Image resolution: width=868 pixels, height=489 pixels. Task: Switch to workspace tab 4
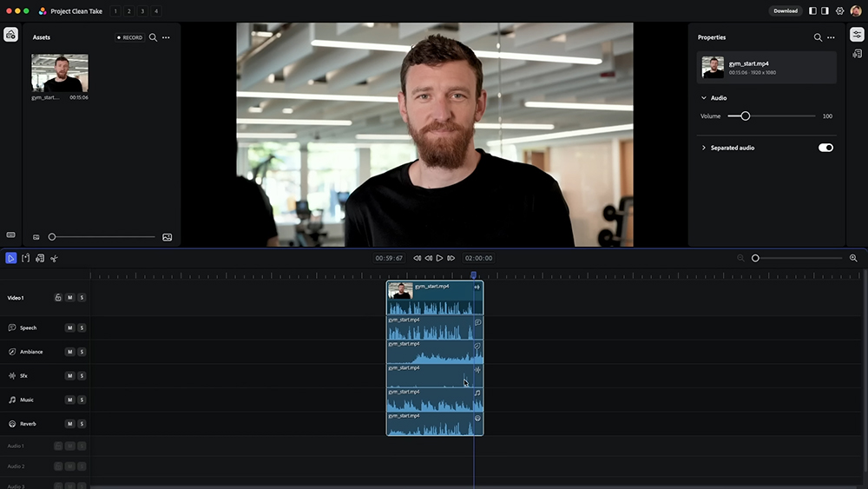click(156, 11)
